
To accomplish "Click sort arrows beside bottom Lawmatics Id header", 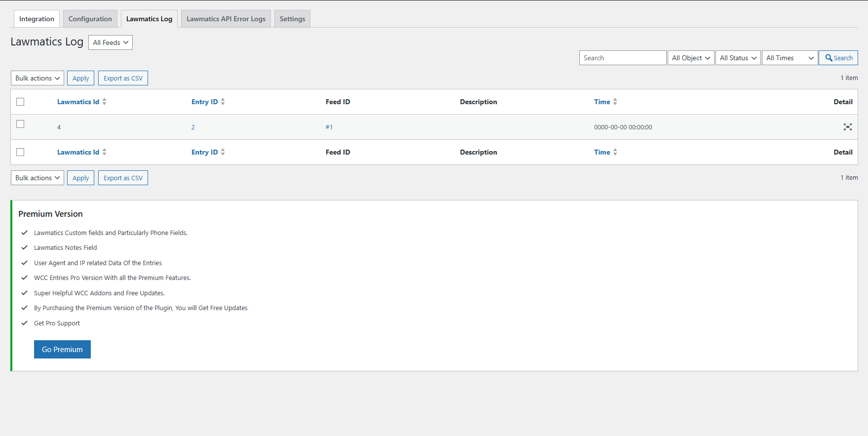I will [104, 152].
